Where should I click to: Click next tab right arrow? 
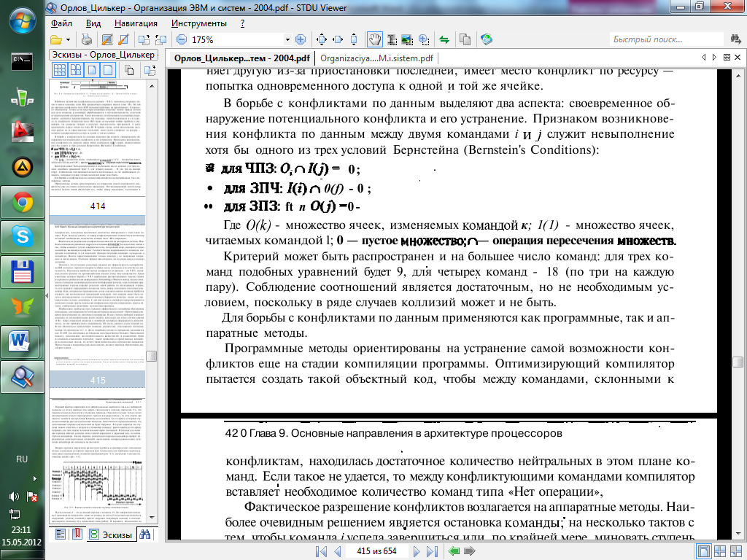click(x=714, y=57)
